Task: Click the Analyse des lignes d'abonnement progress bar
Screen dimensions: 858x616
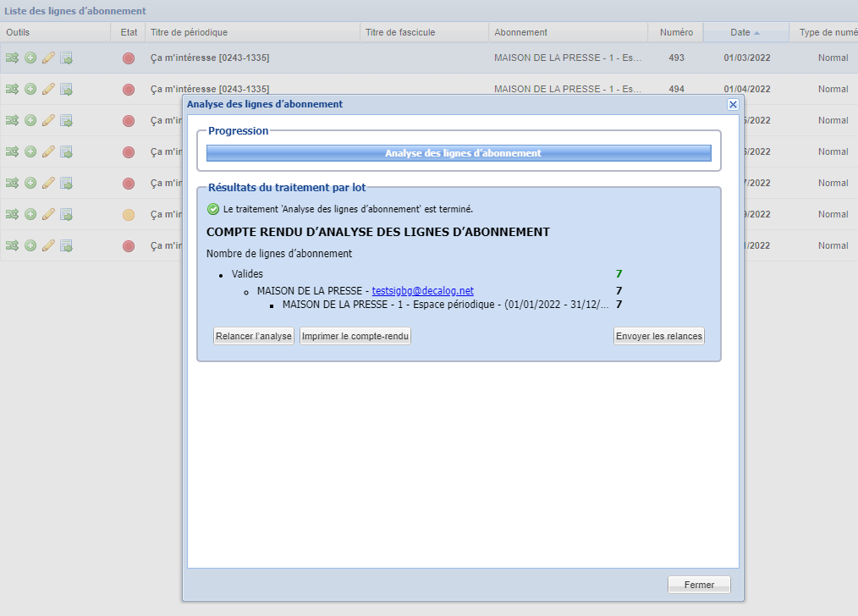Action: (x=459, y=153)
